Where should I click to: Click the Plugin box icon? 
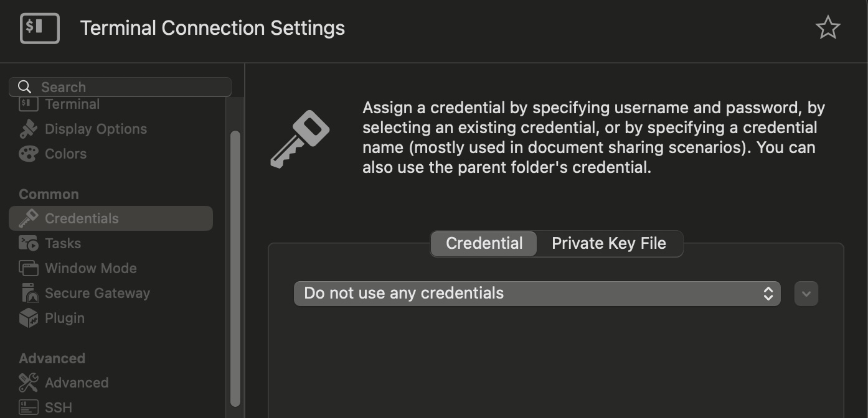pos(29,318)
